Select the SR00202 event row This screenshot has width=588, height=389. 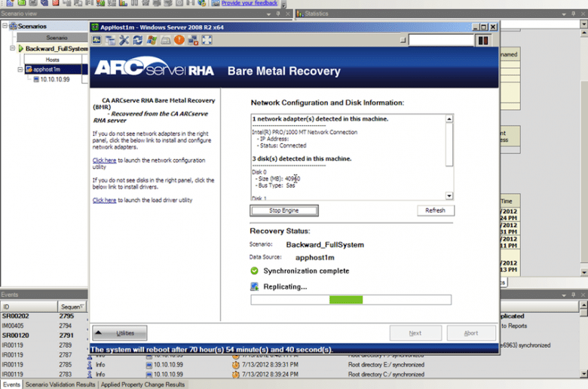pyautogui.click(x=44, y=316)
